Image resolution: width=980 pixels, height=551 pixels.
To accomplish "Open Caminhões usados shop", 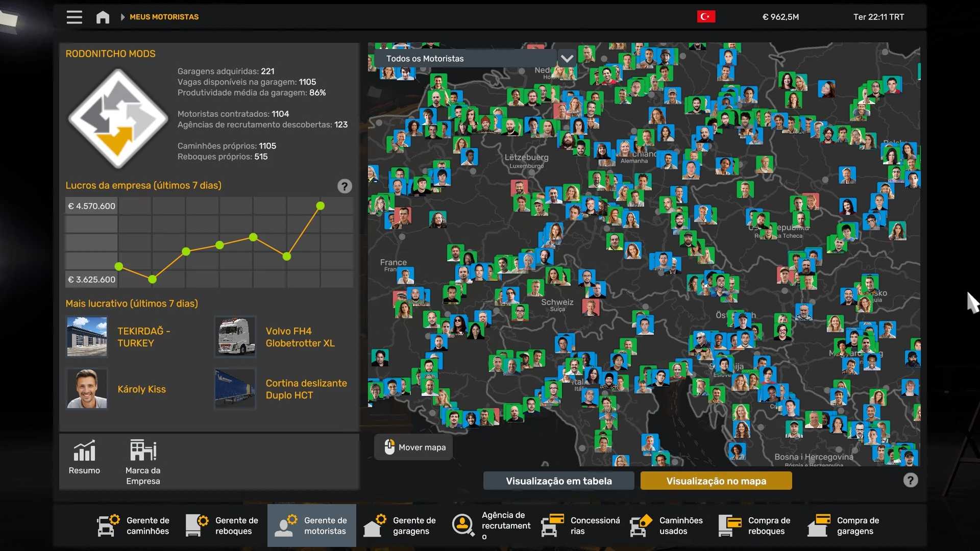I will [666, 525].
